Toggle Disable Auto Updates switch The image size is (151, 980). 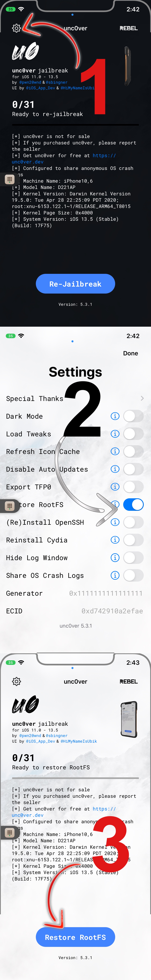134,469
